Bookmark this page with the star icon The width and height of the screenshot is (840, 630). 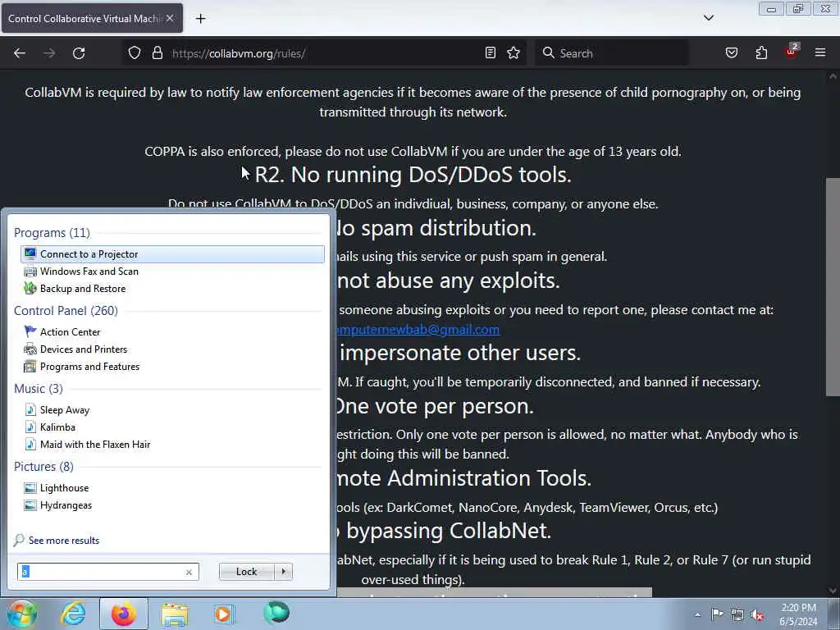coord(514,53)
